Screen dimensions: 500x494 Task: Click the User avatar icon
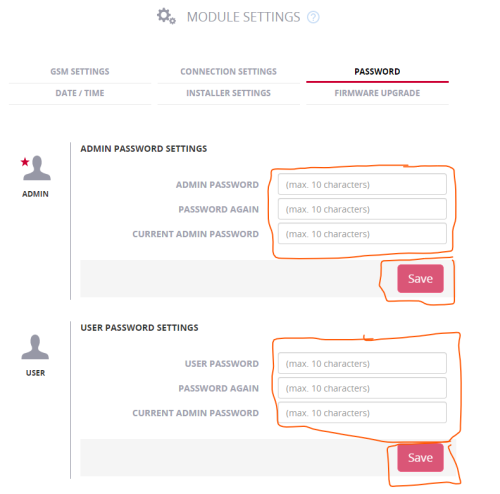(35, 347)
